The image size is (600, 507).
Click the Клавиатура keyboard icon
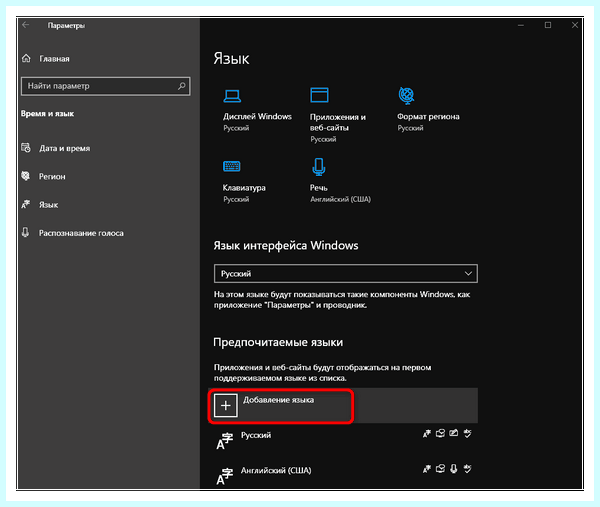pyautogui.click(x=232, y=166)
